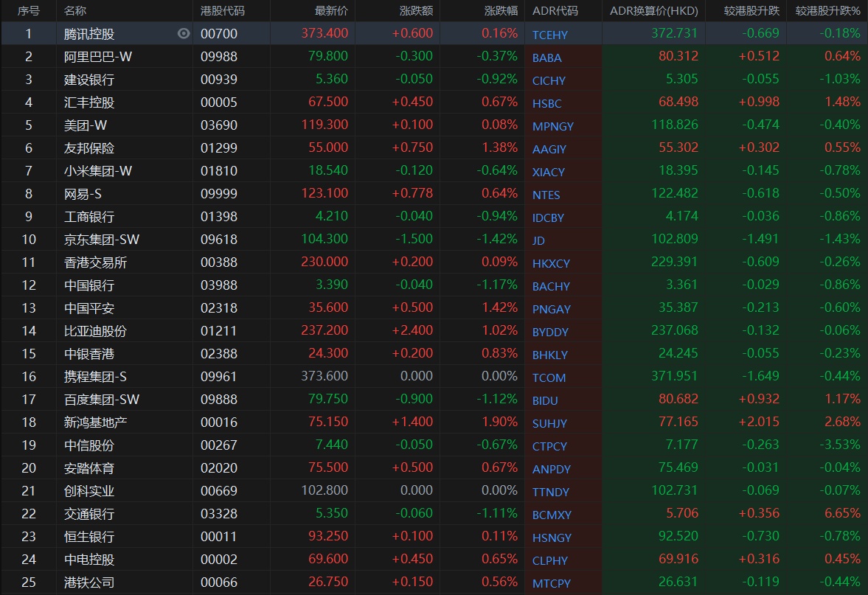
Task: Open 小米集团-W stock entry
Action: (x=98, y=171)
